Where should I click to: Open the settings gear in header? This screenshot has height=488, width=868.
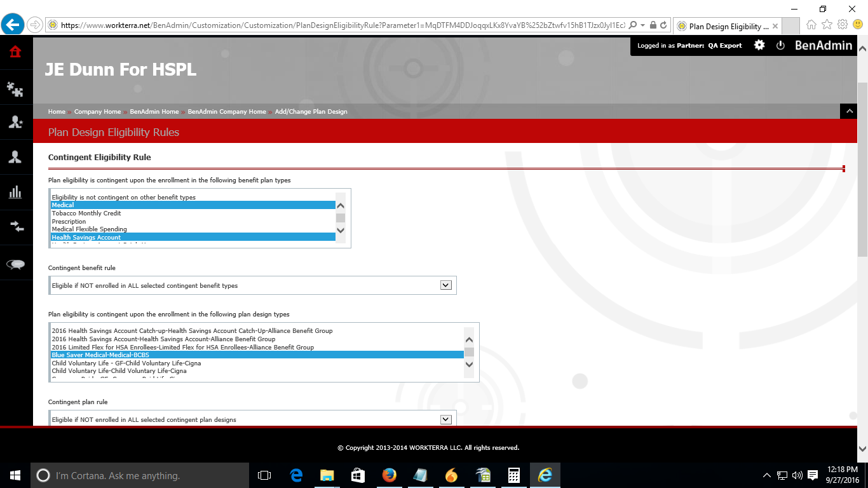[759, 45]
